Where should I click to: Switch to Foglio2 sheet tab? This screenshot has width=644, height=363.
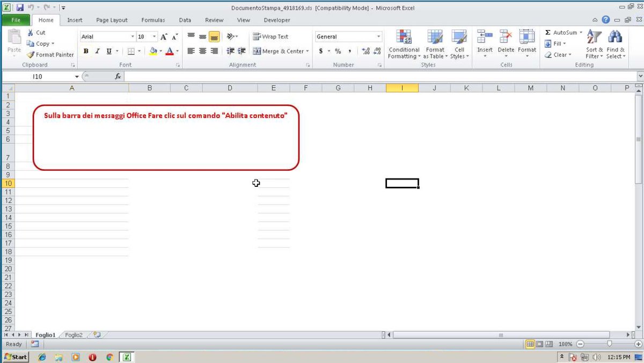[x=74, y=335]
